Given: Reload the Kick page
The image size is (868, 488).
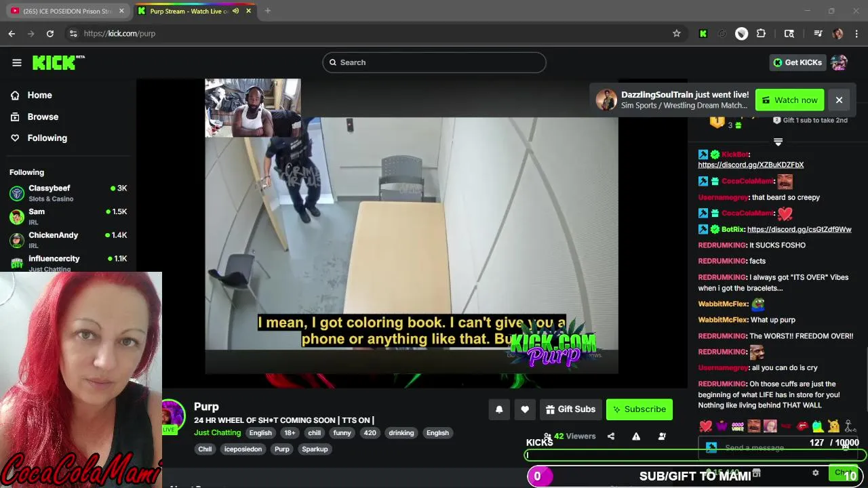Looking at the screenshot, I should (x=50, y=33).
